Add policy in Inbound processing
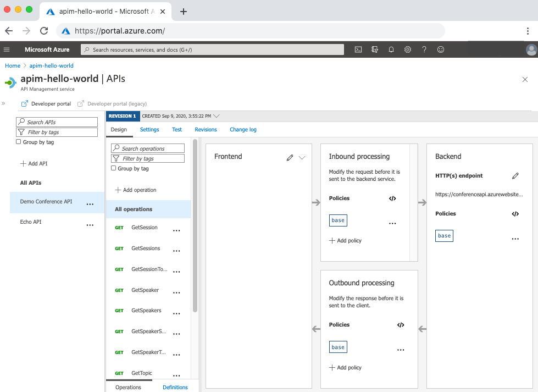The height and width of the screenshot is (392, 538). coord(345,241)
